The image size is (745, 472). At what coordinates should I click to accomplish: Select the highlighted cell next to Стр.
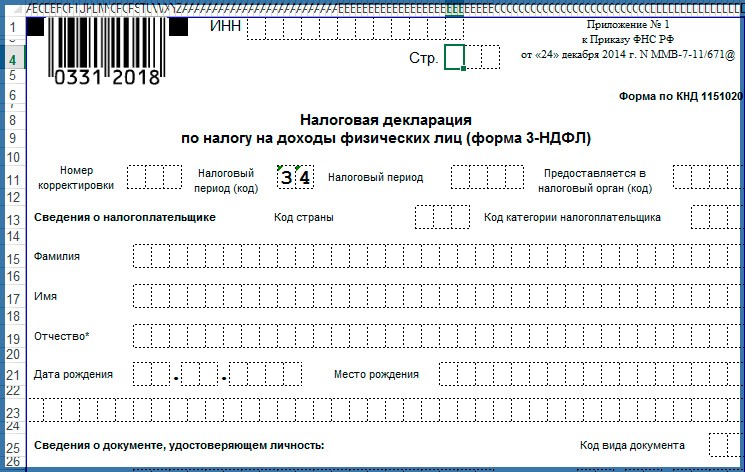(455, 57)
